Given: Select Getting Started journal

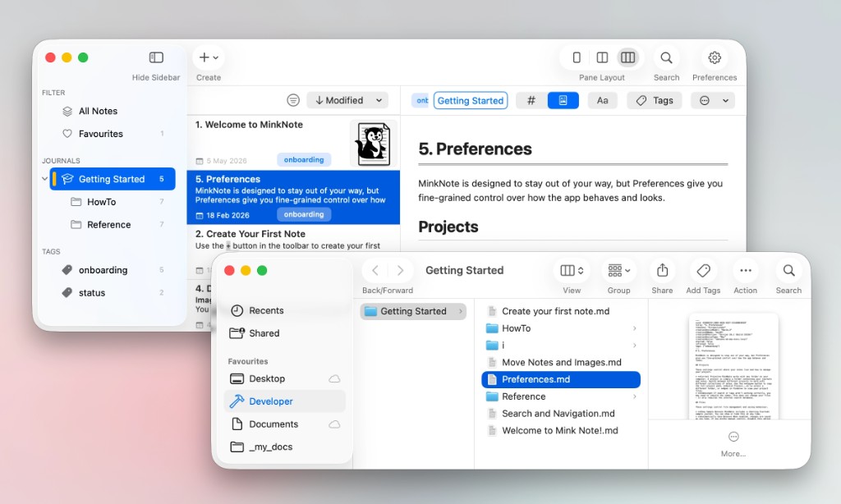Looking at the screenshot, I should coord(113,179).
